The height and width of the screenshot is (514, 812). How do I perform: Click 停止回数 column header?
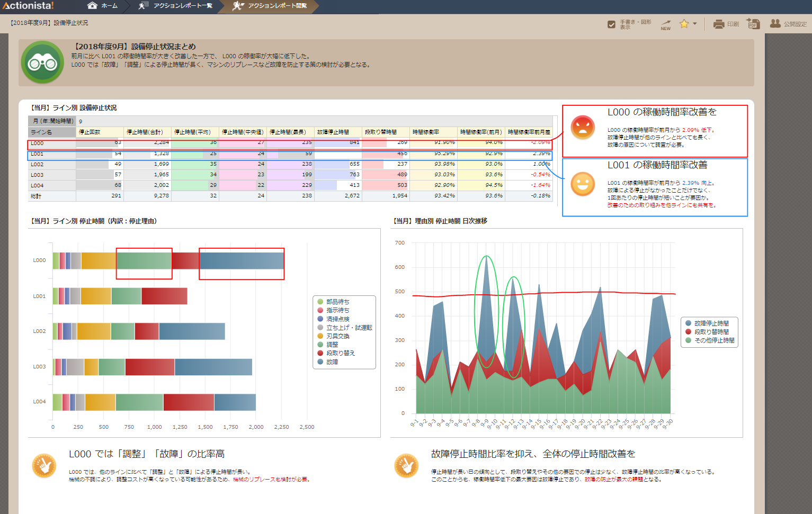[100, 132]
